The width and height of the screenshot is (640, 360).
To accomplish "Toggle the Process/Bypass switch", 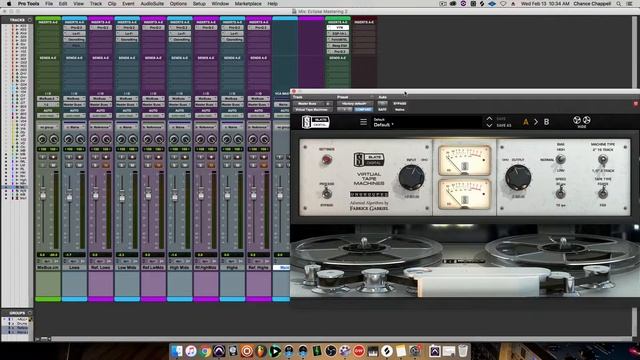I will point(326,193).
